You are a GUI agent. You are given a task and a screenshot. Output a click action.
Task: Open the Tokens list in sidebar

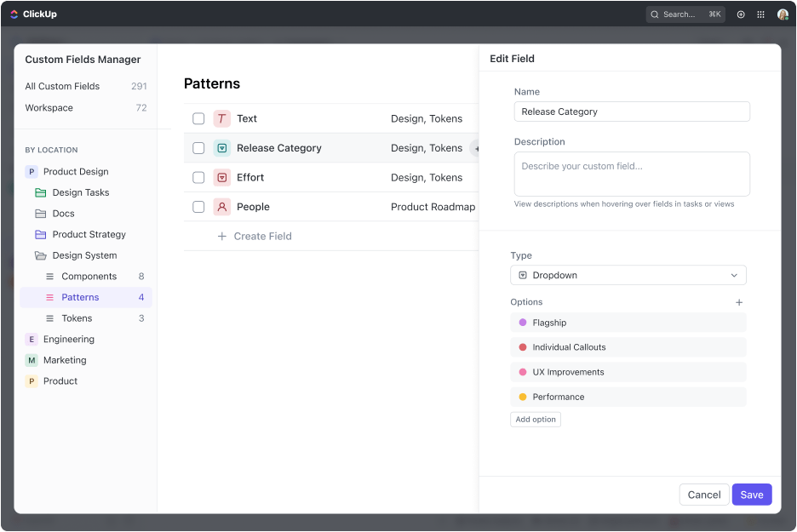77,318
